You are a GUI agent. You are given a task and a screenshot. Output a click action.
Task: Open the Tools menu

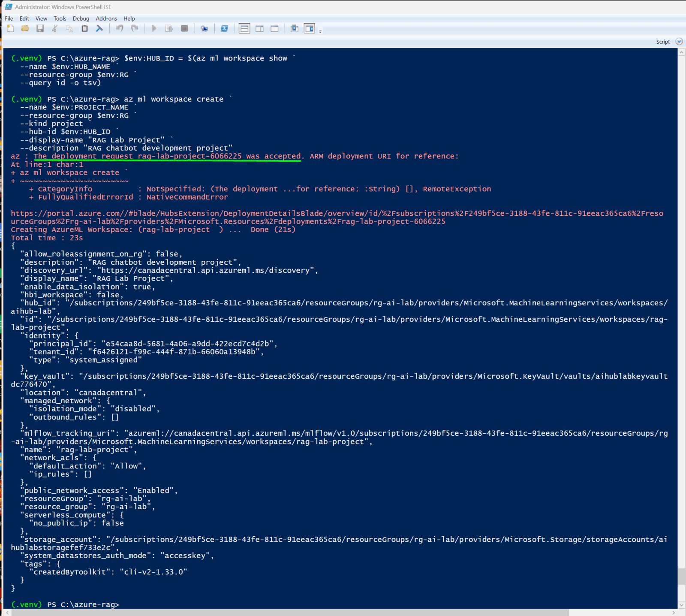[x=60, y=18]
